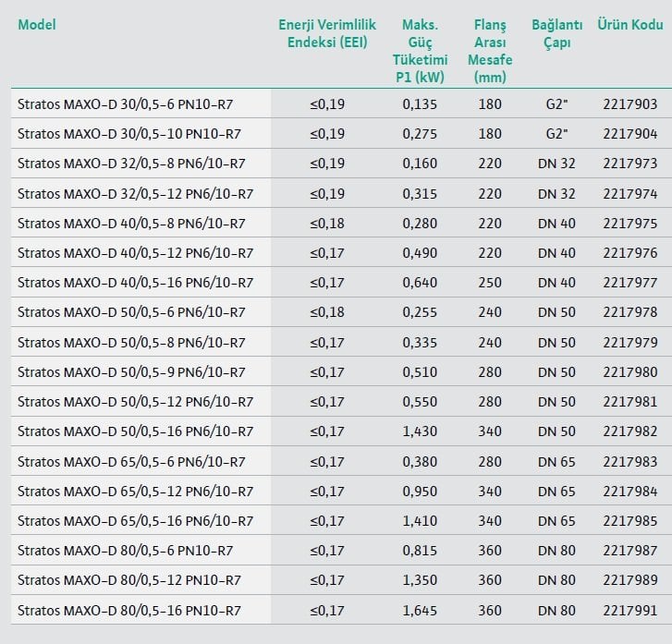This screenshot has width=672, height=644.
Task: Select Stratos MAXO-D 30/0,5-6 PN10-R7 model name
Action: [x=125, y=104]
